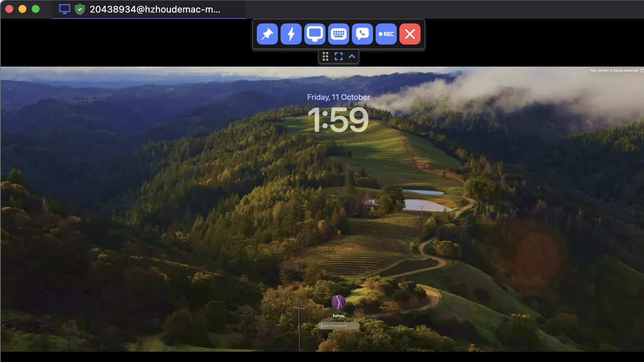
Task: Collapse toolbar with up chevron
Action: pos(352,56)
